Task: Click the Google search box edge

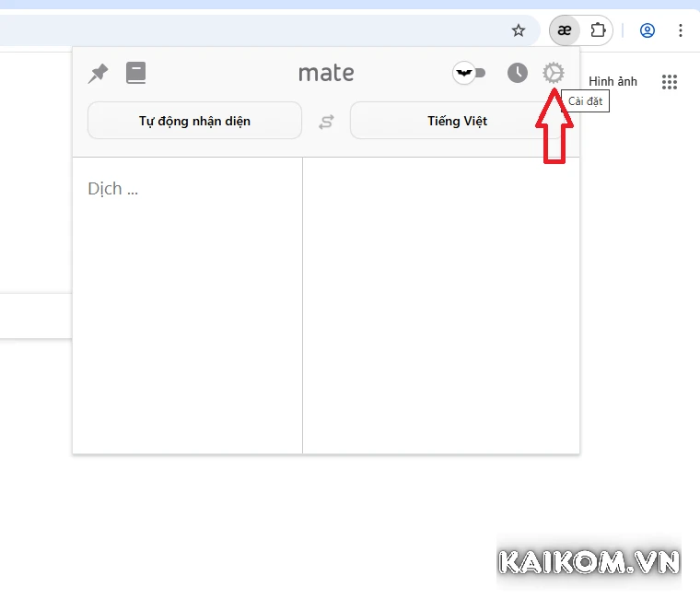Action: tap(35, 316)
